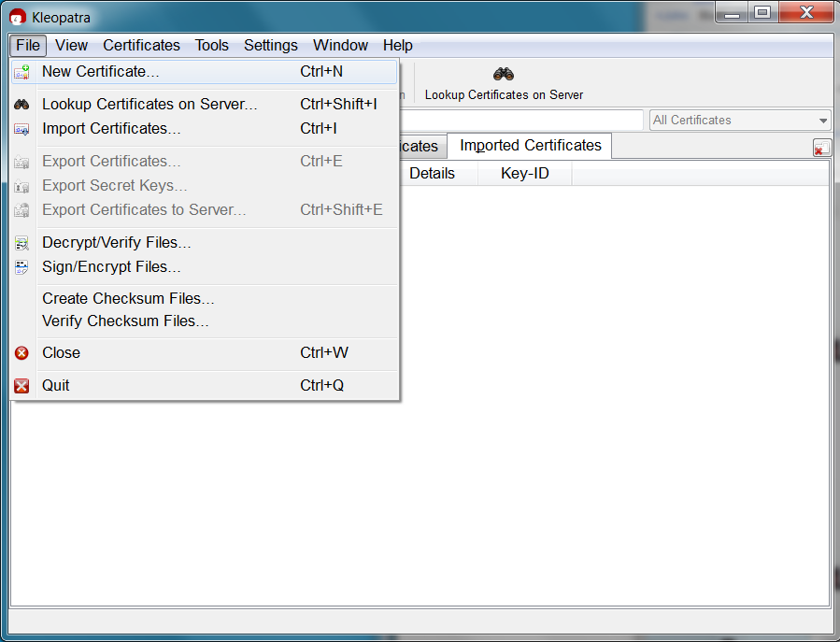840x642 pixels.
Task: Sort by Key-ID column header
Action: pos(524,174)
